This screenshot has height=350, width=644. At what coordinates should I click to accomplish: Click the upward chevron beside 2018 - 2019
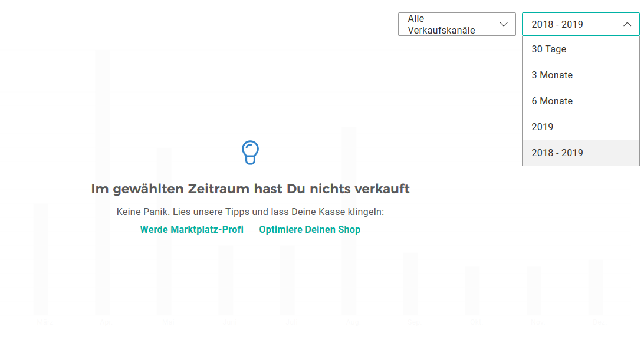pyautogui.click(x=627, y=24)
